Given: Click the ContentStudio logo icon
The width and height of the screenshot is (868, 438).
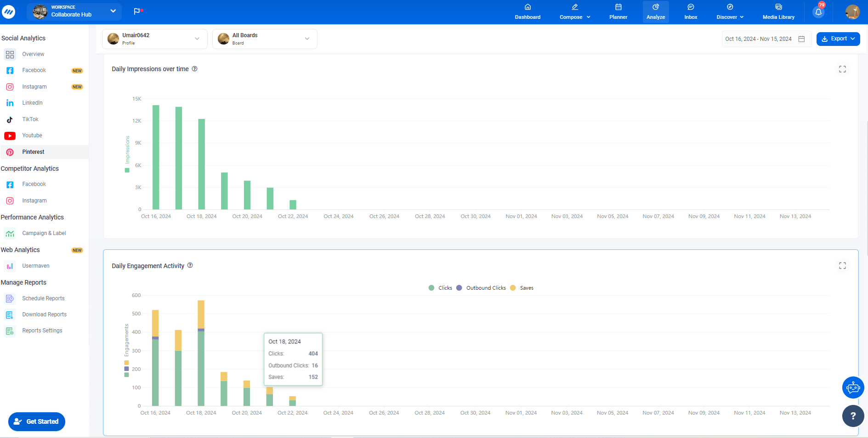Looking at the screenshot, I should tap(9, 12).
